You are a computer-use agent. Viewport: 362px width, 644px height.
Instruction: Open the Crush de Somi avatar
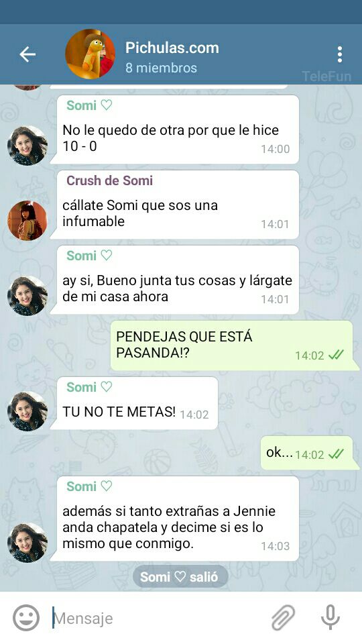[27, 221]
